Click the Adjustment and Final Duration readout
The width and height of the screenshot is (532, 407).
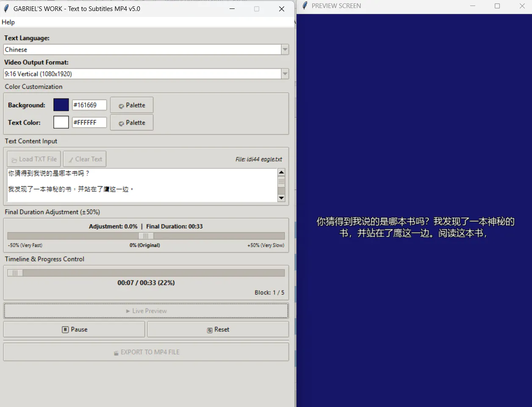[146, 226]
